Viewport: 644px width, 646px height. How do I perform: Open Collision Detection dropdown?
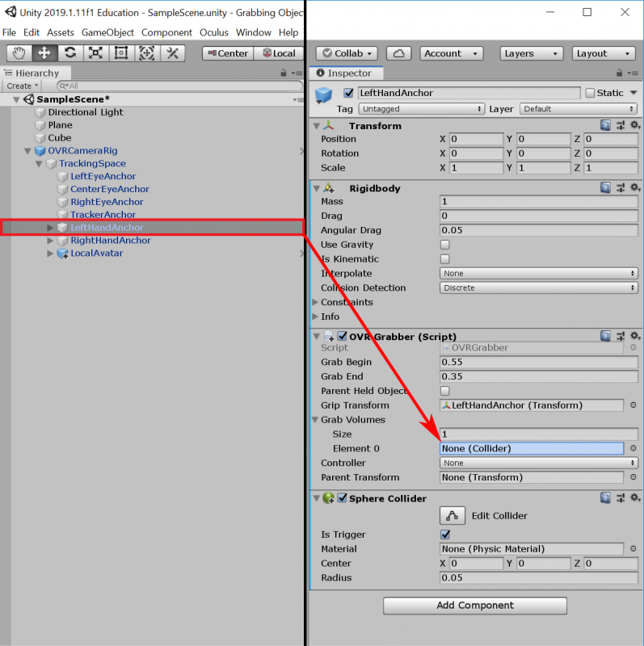pyautogui.click(x=538, y=287)
